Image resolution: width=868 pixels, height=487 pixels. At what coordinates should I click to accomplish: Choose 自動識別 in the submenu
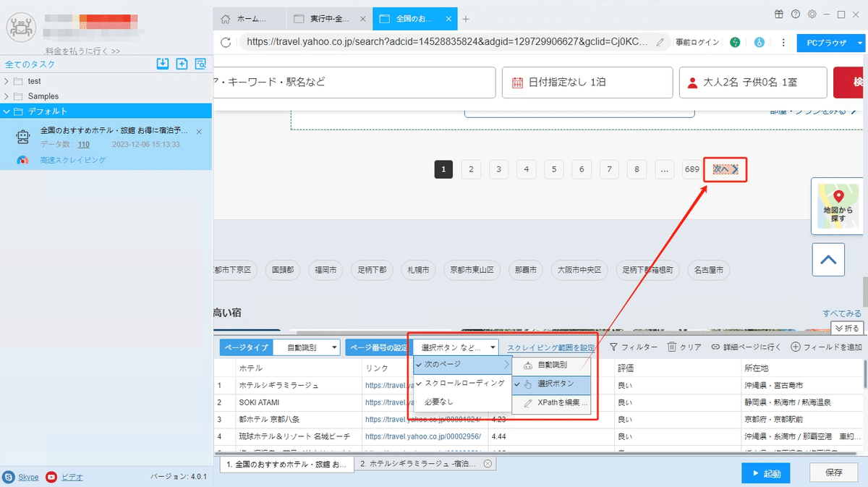point(552,365)
